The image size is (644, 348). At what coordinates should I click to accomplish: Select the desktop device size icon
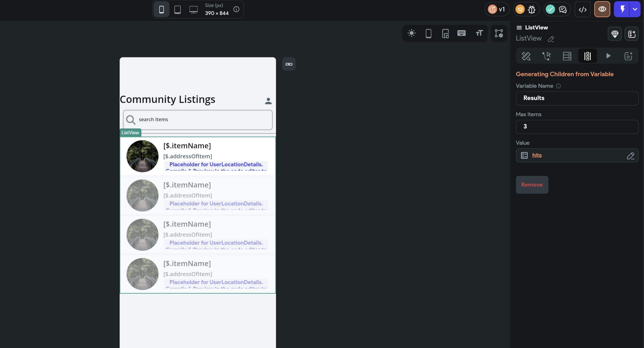click(x=193, y=10)
